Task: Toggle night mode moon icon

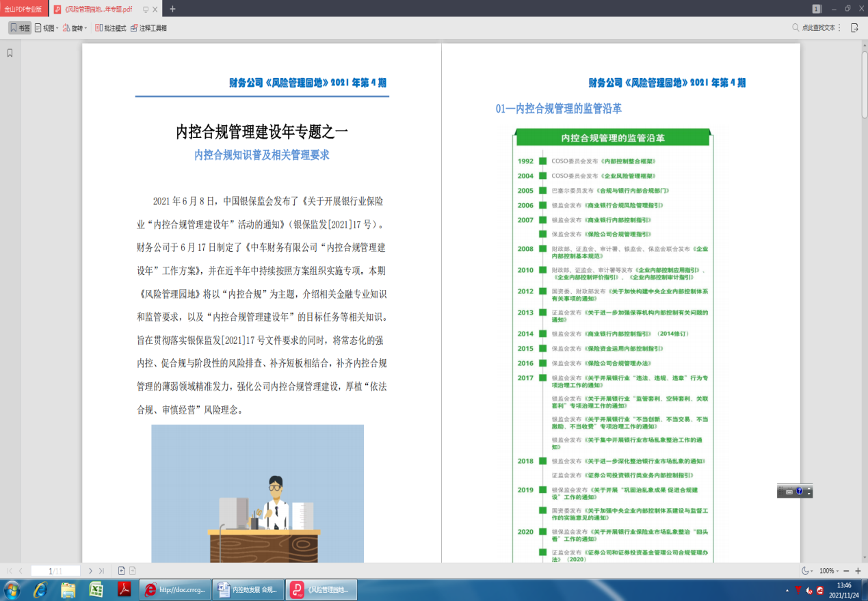Action: click(805, 571)
